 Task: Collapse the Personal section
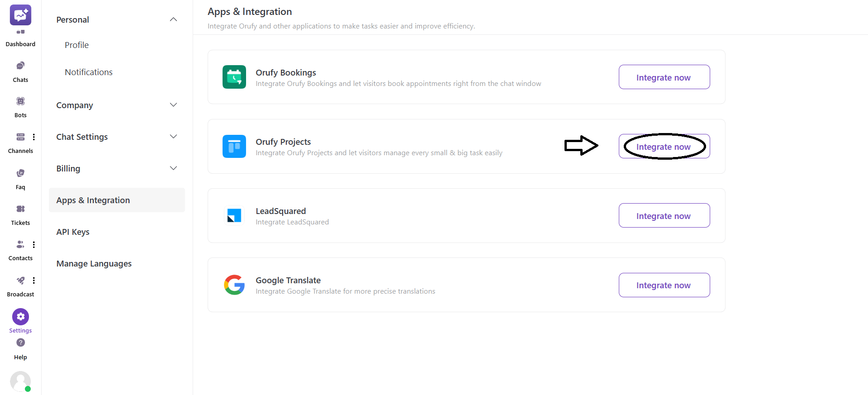click(173, 19)
